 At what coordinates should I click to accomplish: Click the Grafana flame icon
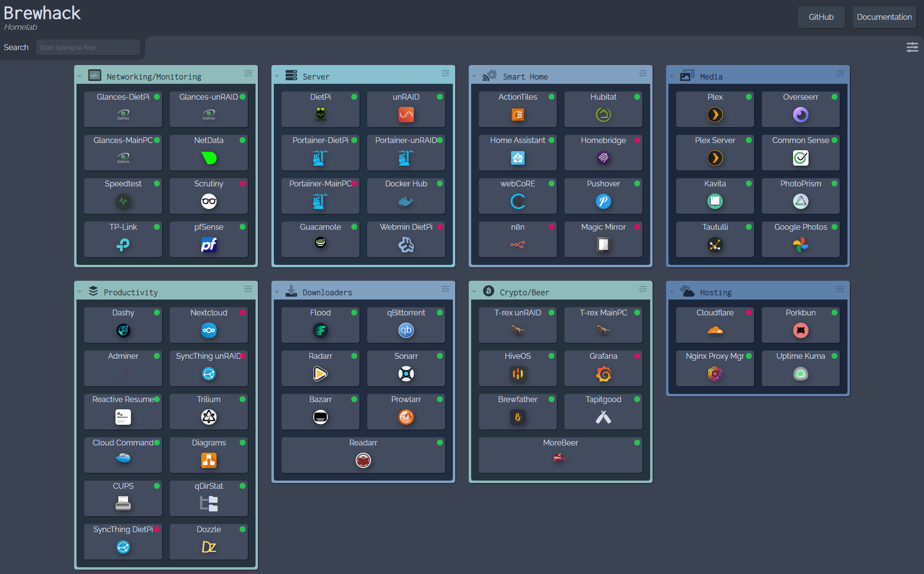603,374
